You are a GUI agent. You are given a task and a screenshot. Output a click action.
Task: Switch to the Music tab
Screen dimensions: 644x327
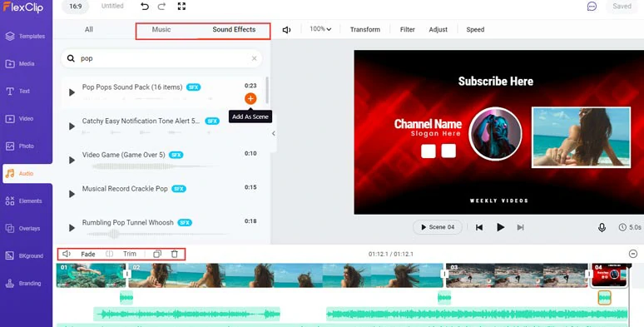pos(161,30)
